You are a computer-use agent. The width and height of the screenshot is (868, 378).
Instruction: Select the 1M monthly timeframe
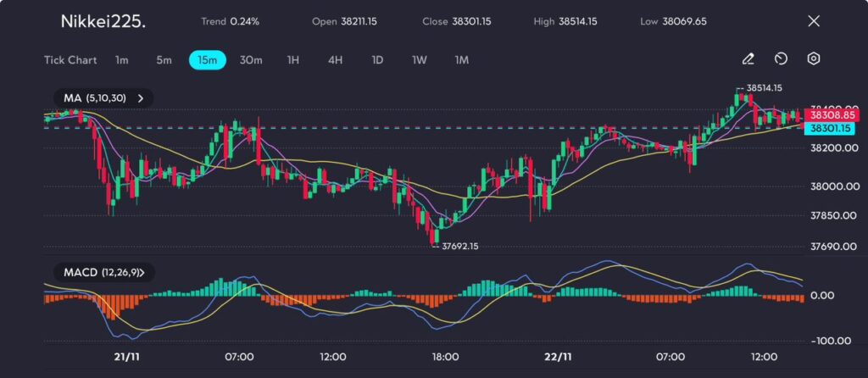coord(461,60)
